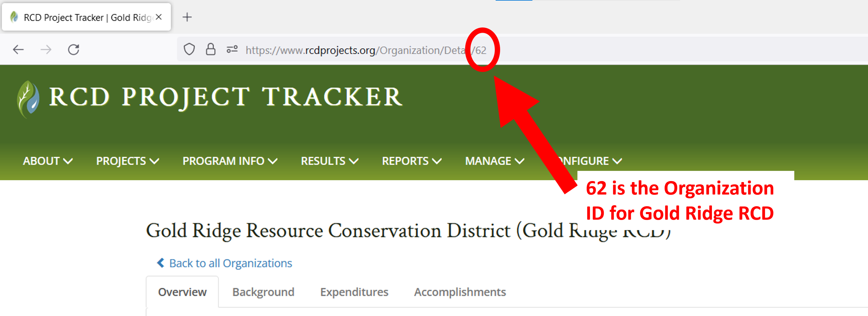The height and width of the screenshot is (316, 868).
Task: Close the RCD Project Tracker browser tab
Action: pos(159,17)
